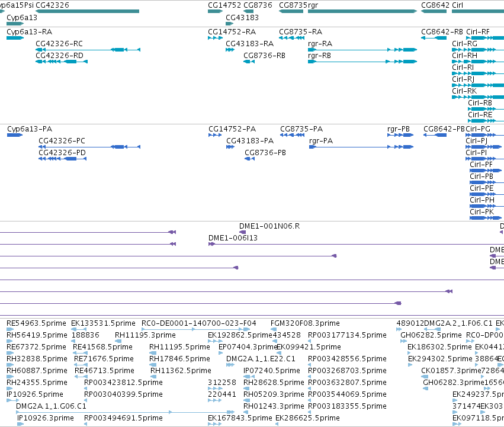
Task: Select the CG42326-RD transcript label
Action: (59, 56)
